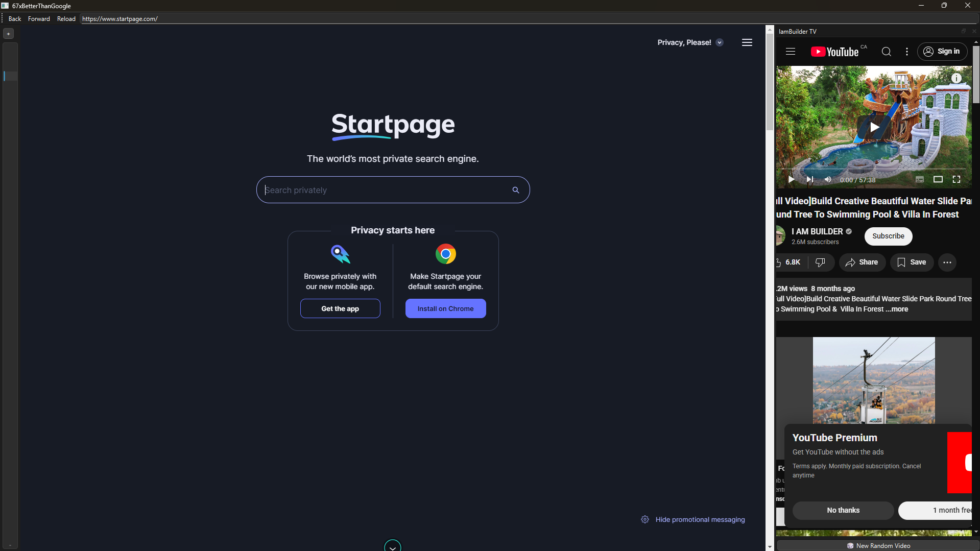Expand the page with the bottom chevron circle
Screen dimensions: 980x551
[393, 546]
